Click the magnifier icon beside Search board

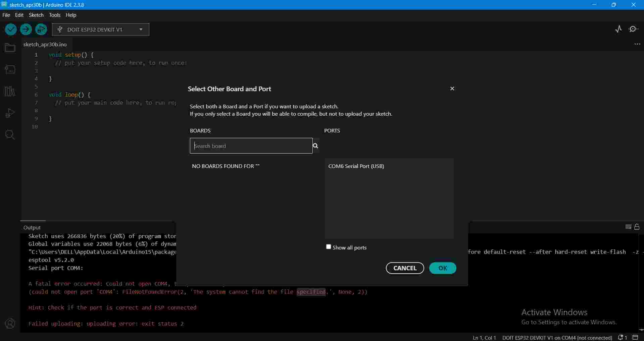tap(315, 146)
